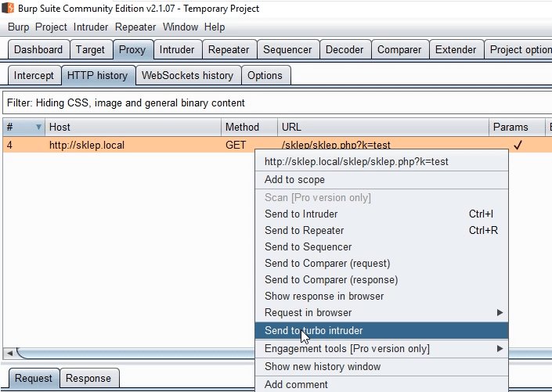Choose Send to Comparer (response)
Image resolution: width=552 pixels, height=392 pixels.
381,280
